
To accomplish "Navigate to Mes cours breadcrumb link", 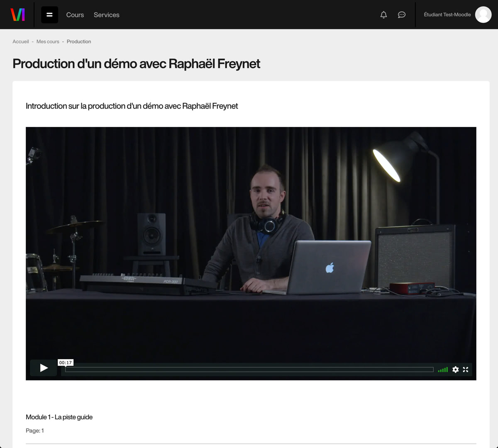I will click(48, 41).
